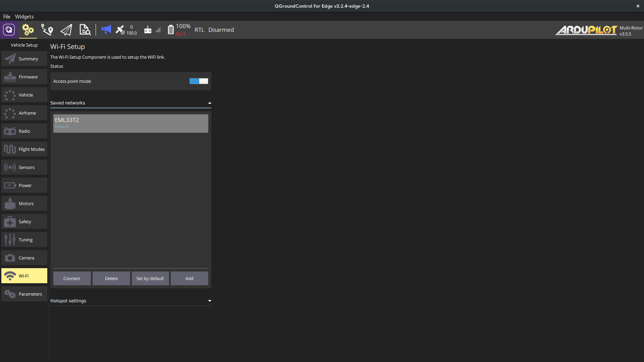Image resolution: width=644 pixels, height=362 pixels.
Task: Go to Vehicle setup section
Action: point(24,95)
